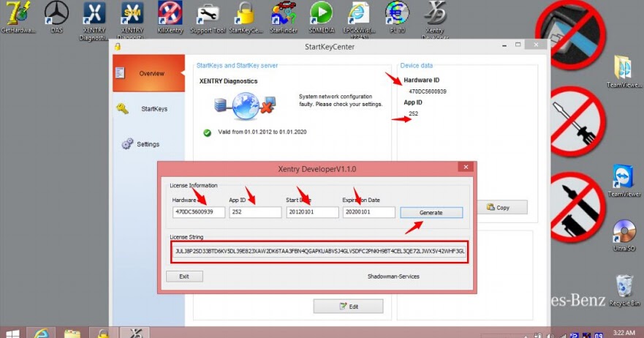Screen dimensions: 644x338
Task: Select the Xentry Developer taskbar item
Action: [x=135, y=333]
